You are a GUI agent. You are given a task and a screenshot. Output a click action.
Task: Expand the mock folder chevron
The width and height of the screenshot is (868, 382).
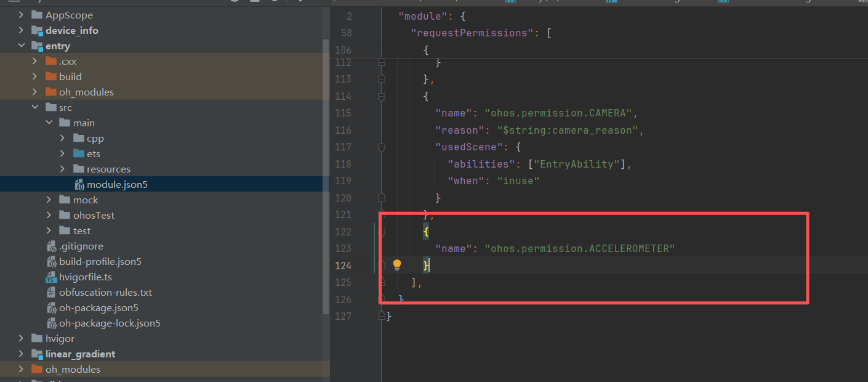coord(49,200)
